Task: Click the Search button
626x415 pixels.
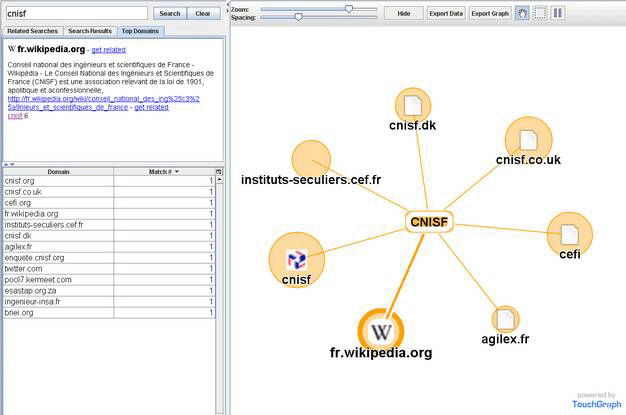Action: [x=170, y=14]
